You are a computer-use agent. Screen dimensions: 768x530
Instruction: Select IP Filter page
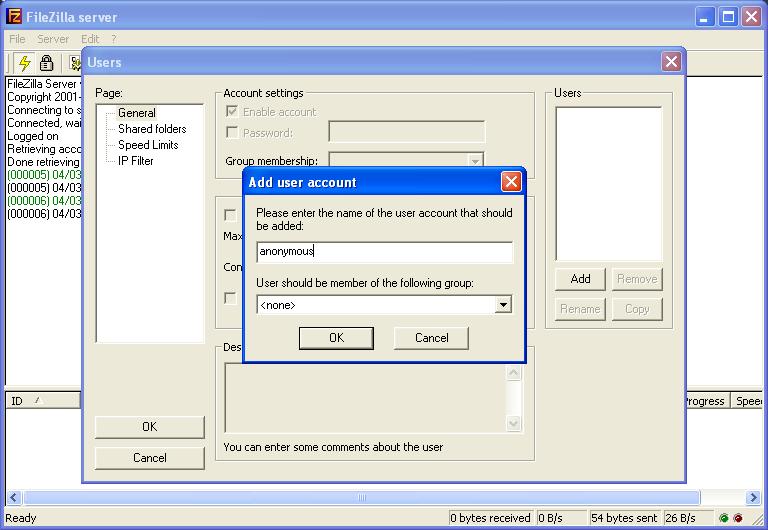(136, 161)
